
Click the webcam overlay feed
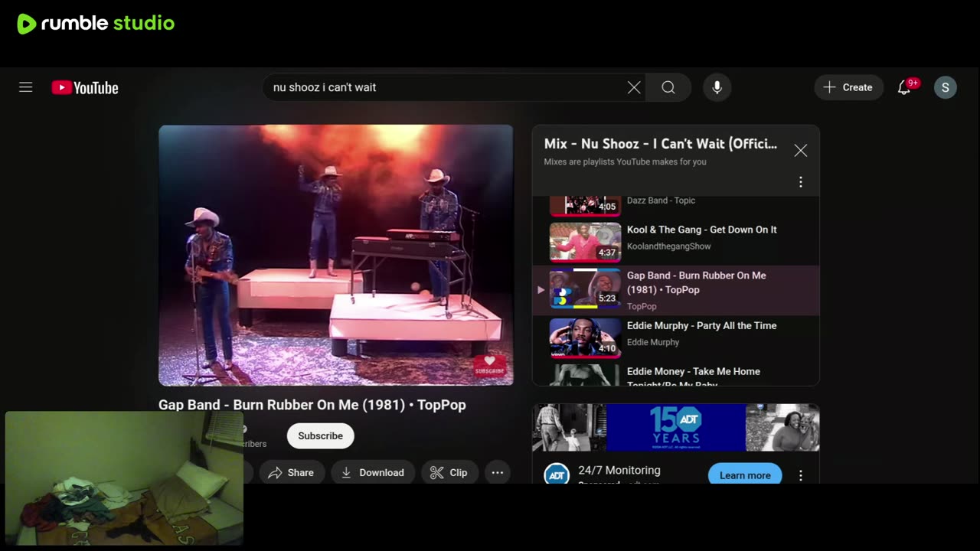click(124, 478)
